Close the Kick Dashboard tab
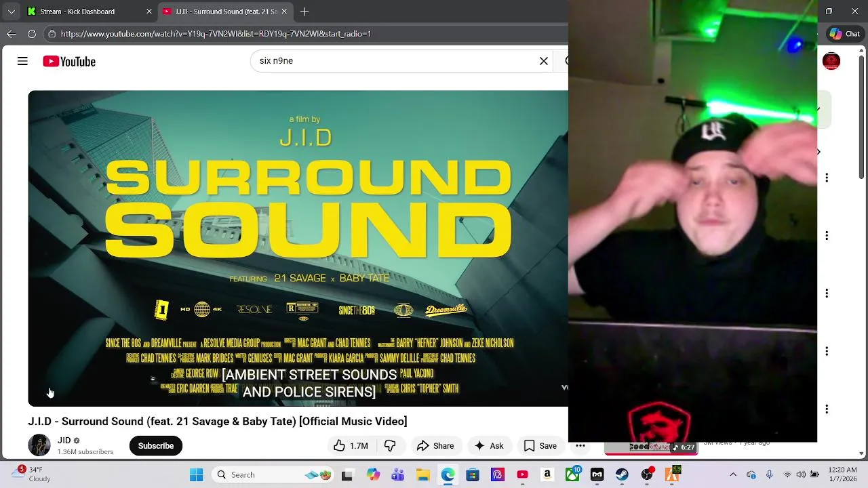The image size is (868, 488). click(x=149, y=12)
